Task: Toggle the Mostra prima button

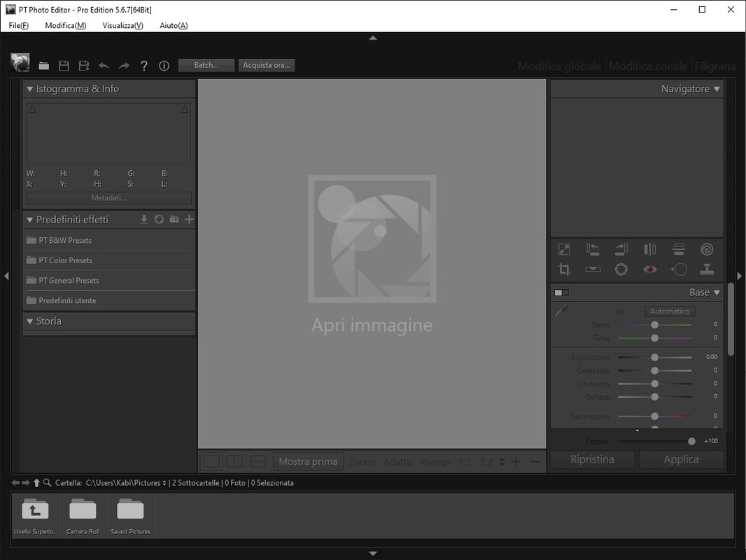Action: click(309, 461)
